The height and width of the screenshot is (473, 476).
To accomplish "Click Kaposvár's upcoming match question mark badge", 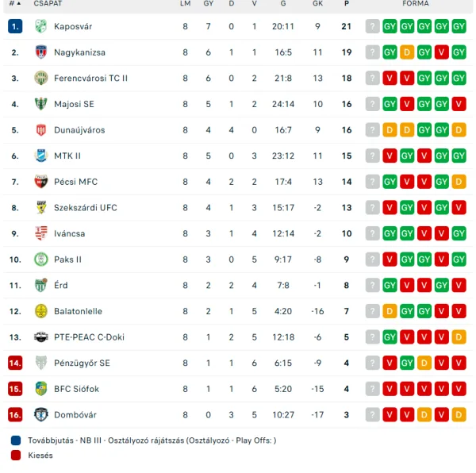I will (372, 26).
